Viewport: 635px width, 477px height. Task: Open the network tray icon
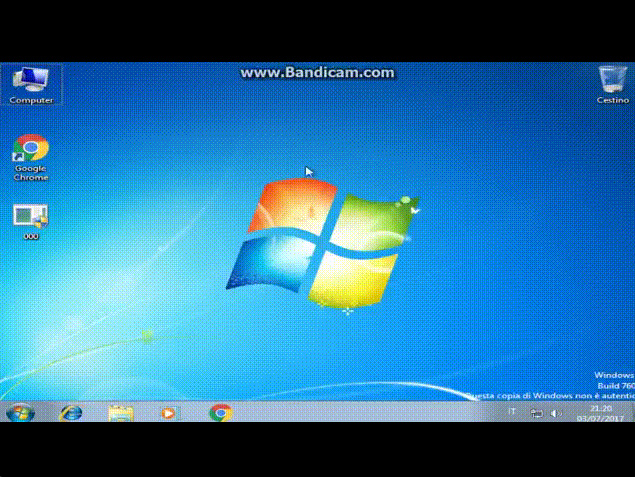click(536, 413)
